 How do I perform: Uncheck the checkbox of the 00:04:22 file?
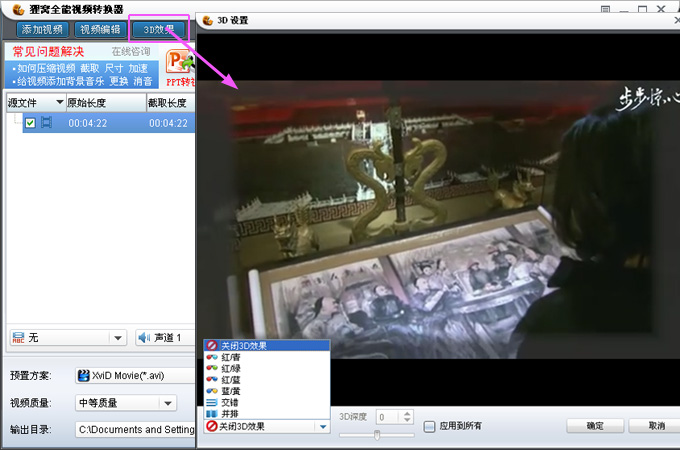pos(30,123)
